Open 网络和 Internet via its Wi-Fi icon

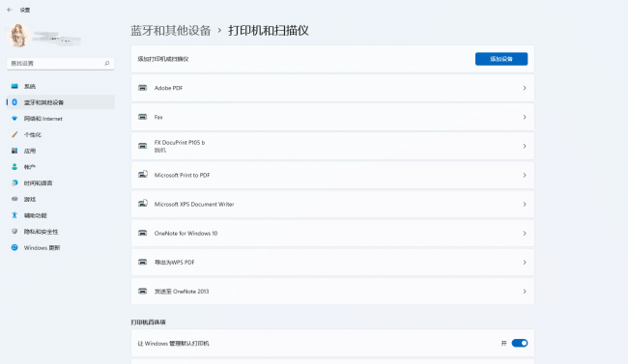coord(14,119)
